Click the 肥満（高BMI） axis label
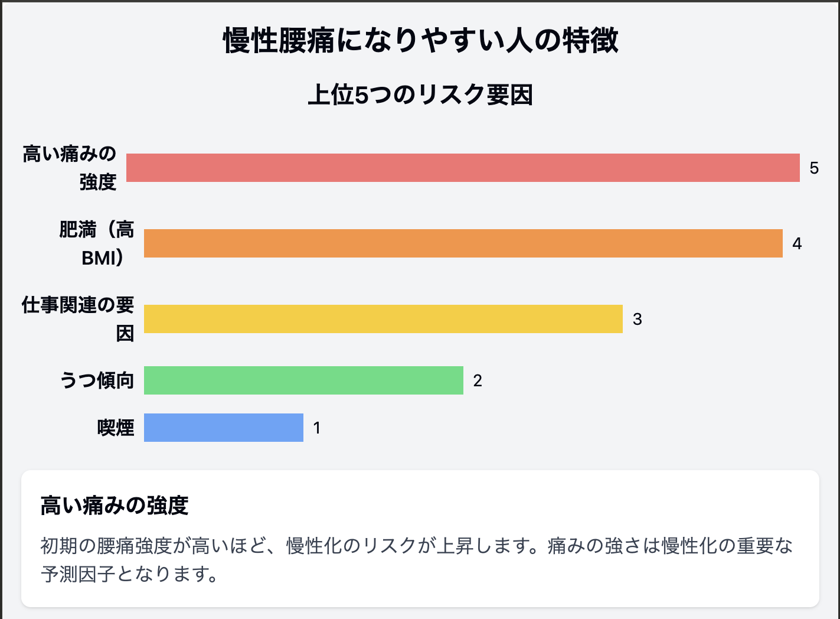This screenshot has width=840, height=619. point(97,243)
